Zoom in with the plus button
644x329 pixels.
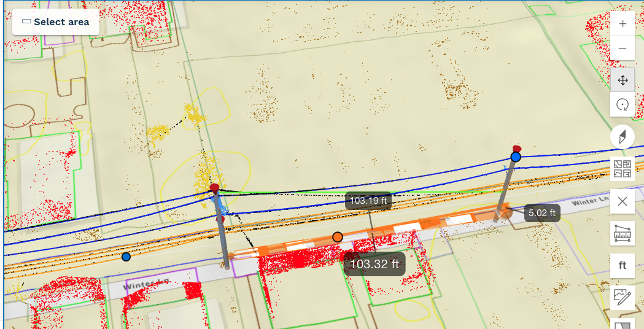623,24
